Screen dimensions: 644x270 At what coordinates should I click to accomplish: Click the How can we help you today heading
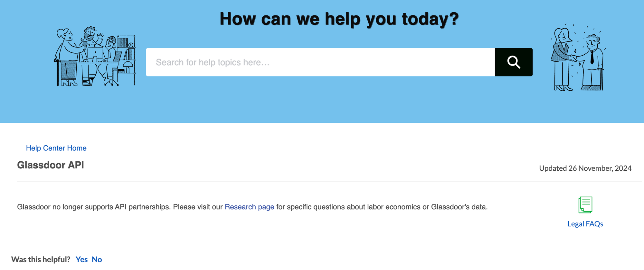[x=338, y=19]
